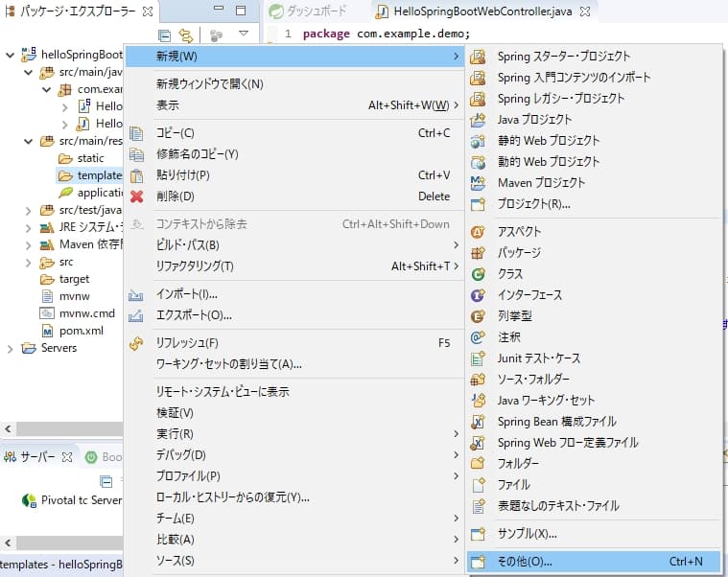The height and width of the screenshot is (577, 728).
Task: Pick Spring レガシー・プロジェクト icon
Action: [x=478, y=99]
